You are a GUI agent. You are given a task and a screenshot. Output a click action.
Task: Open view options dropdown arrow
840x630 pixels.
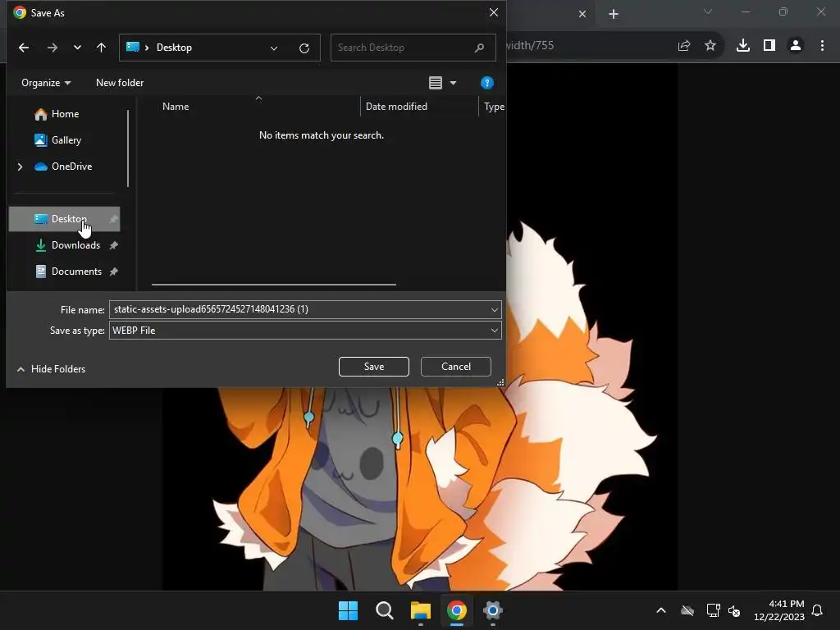(453, 83)
